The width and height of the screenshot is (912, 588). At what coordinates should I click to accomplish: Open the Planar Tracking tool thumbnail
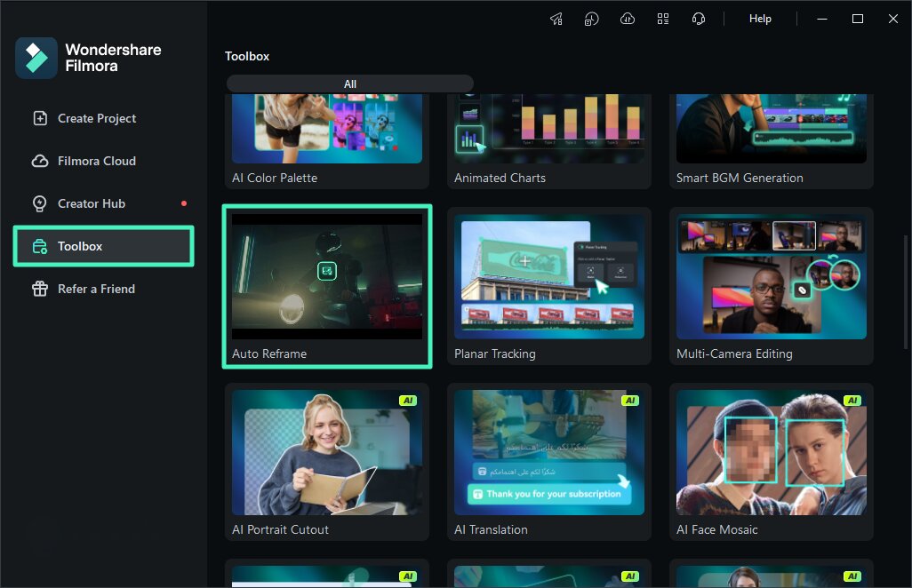pos(549,276)
